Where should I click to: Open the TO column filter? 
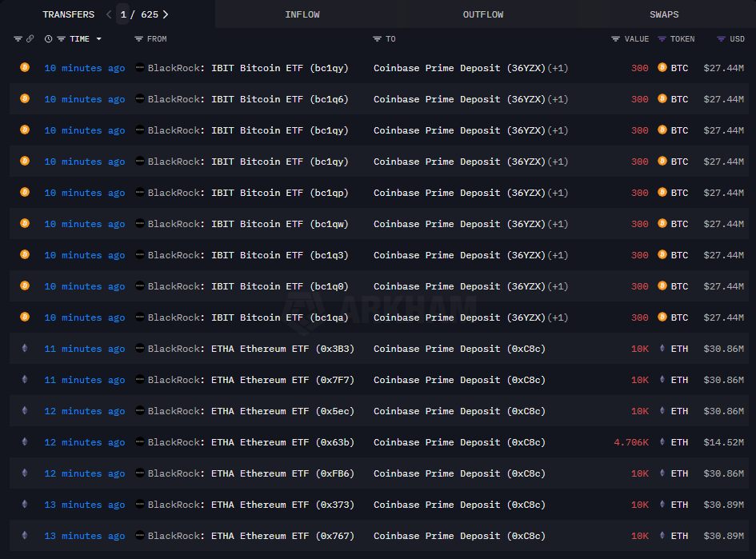377,39
